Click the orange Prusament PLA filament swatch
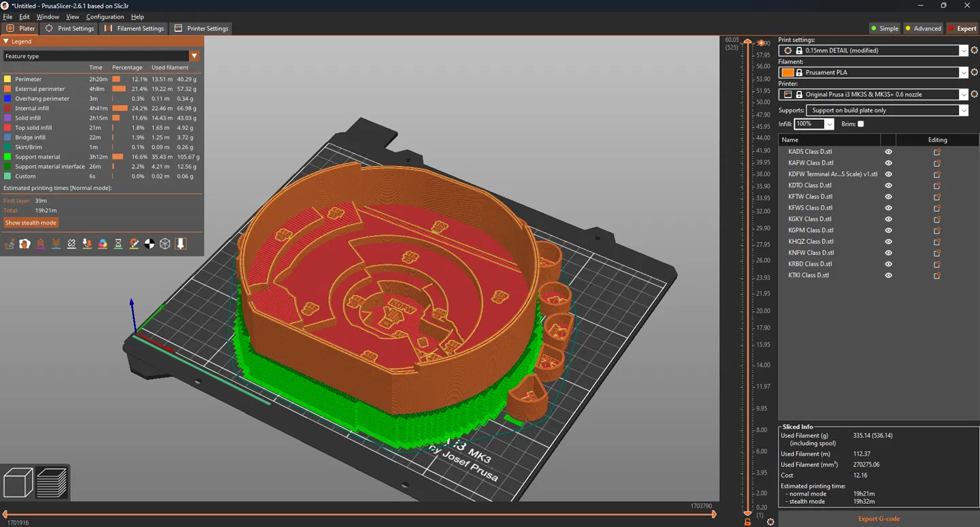This screenshot has width=980, height=527. coord(787,72)
